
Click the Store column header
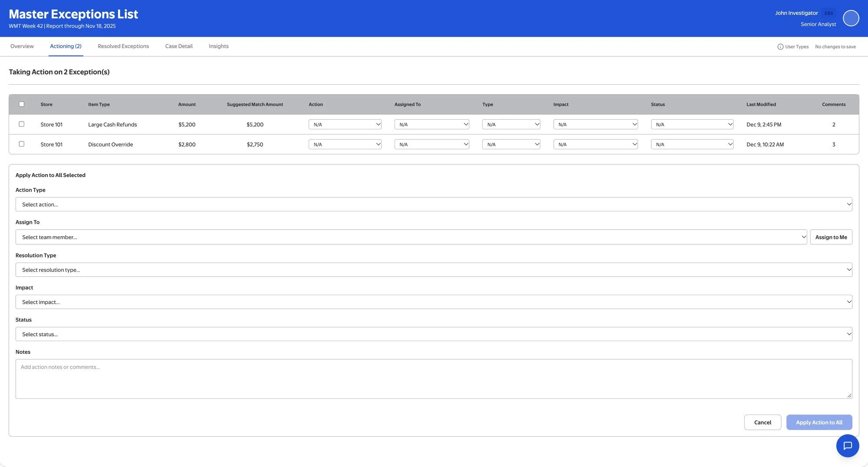coord(46,105)
